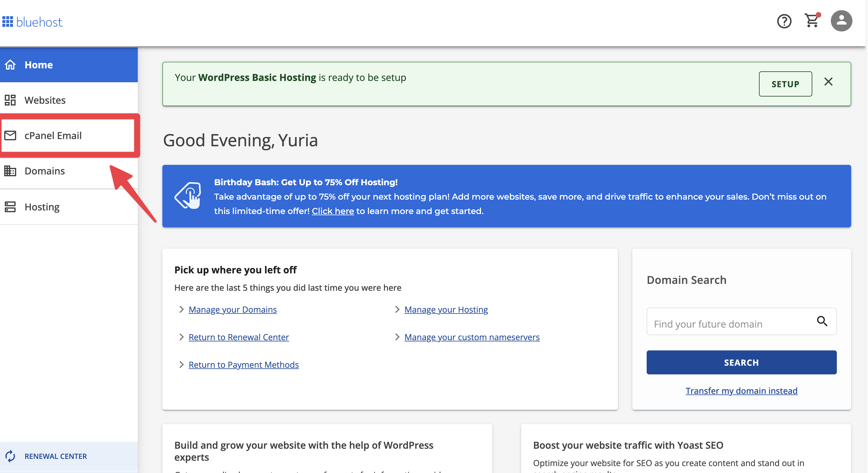Click the blue SEARCH button

pyautogui.click(x=741, y=362)
